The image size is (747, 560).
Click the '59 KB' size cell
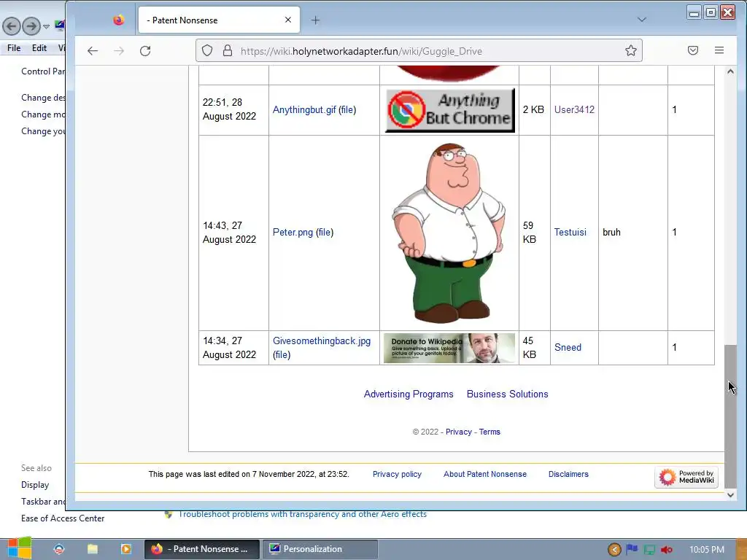(x=534, y=233)
